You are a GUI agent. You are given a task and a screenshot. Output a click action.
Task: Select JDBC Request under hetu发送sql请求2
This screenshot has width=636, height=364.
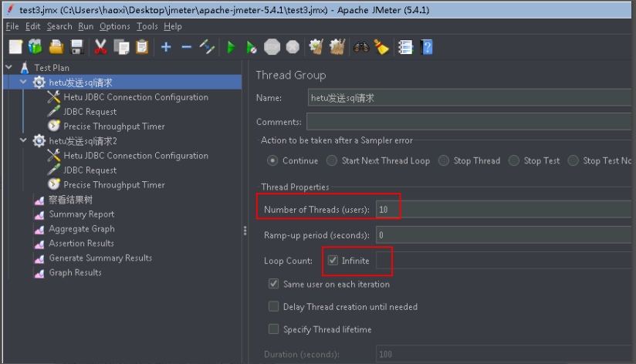(x=90, y=170)
